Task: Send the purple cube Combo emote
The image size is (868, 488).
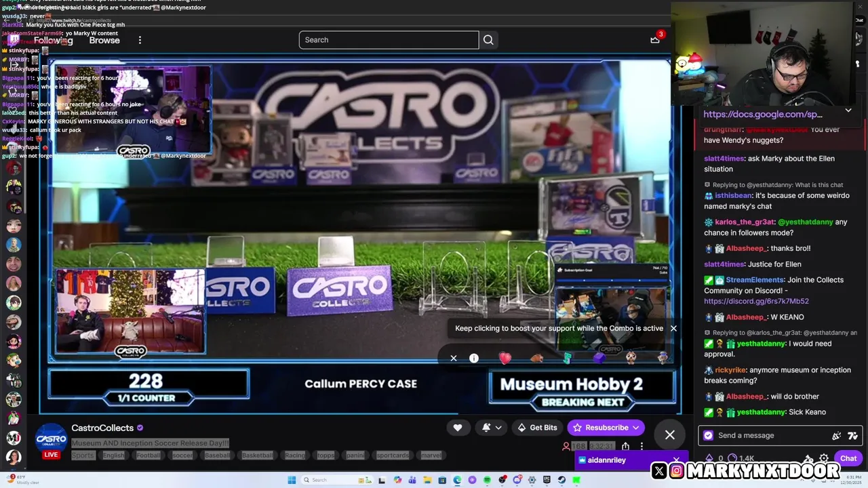Action: coord(599,358)
